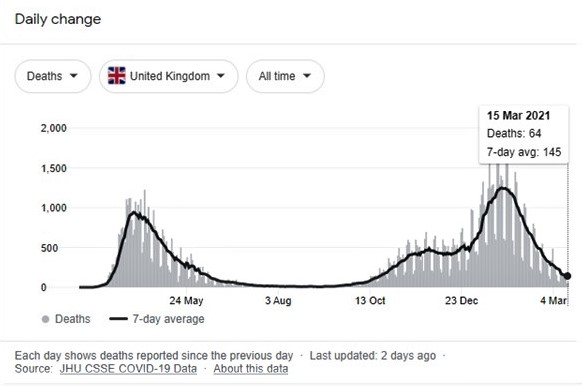Click the United Kingdom flag icon
This screenshot has height=386, width=582.
click(117, 76)
